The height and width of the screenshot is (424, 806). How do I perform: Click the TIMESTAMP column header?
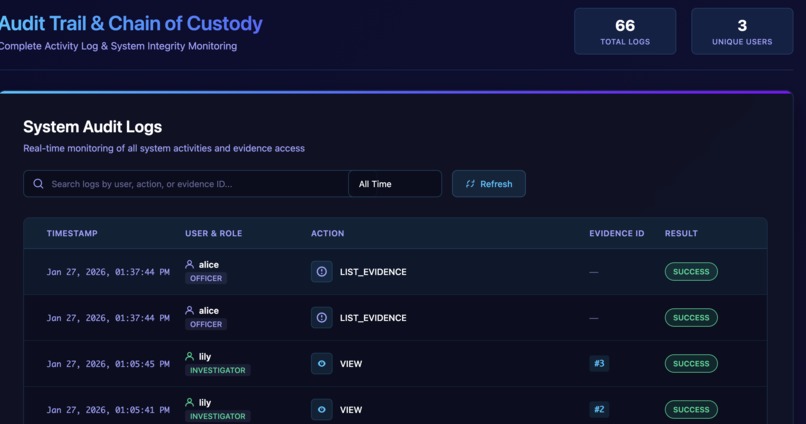tap(72, 233)
